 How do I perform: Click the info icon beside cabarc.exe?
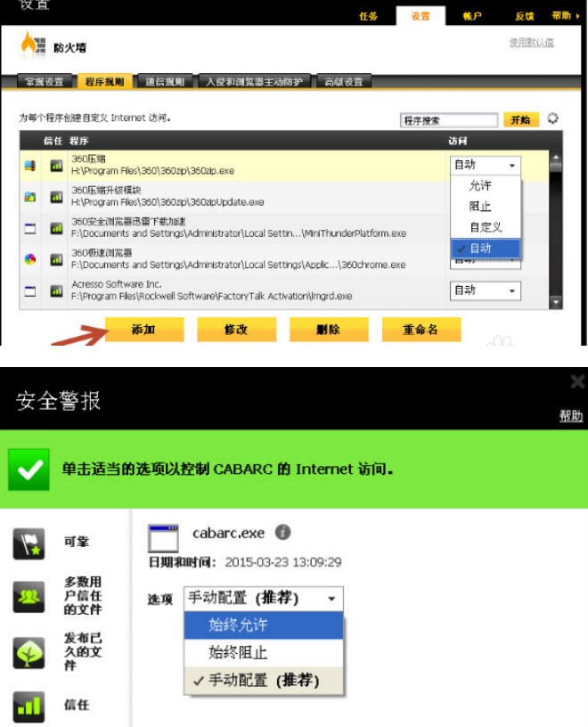[x=283, y=532]
